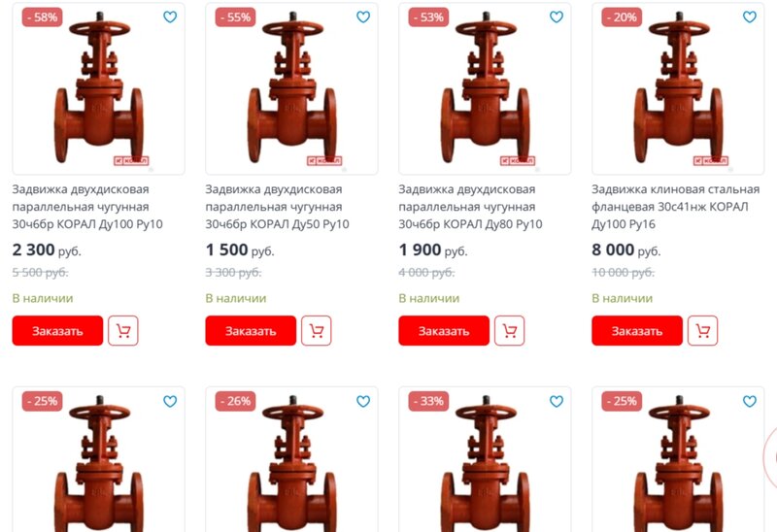Toggle wishlist heart on Ду80 Ру10 valve
This screenshot has width=777, height=532.
pos(557,17)
